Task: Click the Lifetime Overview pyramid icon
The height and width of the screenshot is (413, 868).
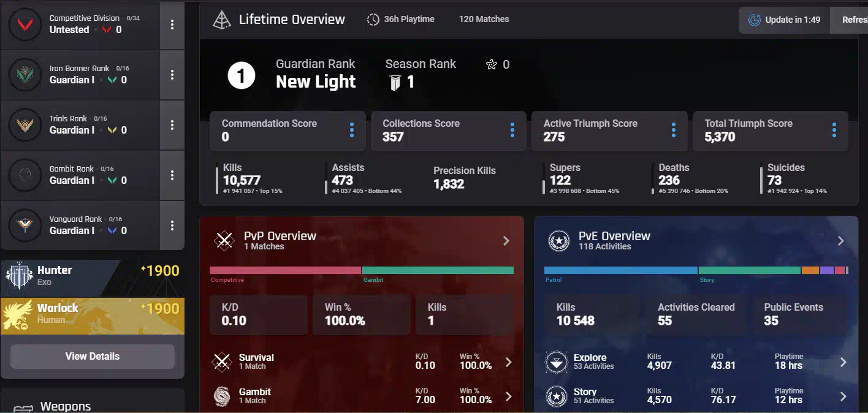Action: (221, 20)
